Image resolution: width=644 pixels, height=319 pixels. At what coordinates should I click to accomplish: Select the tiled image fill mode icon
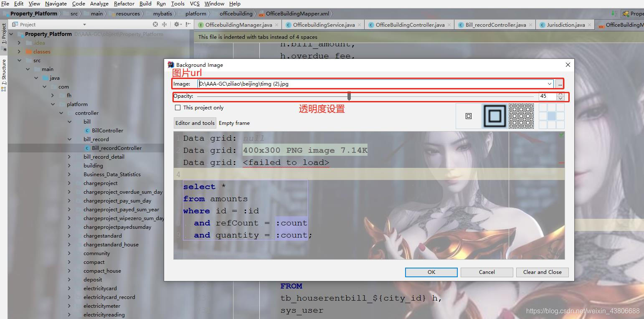pyautogui.click(x=521, y=116)
